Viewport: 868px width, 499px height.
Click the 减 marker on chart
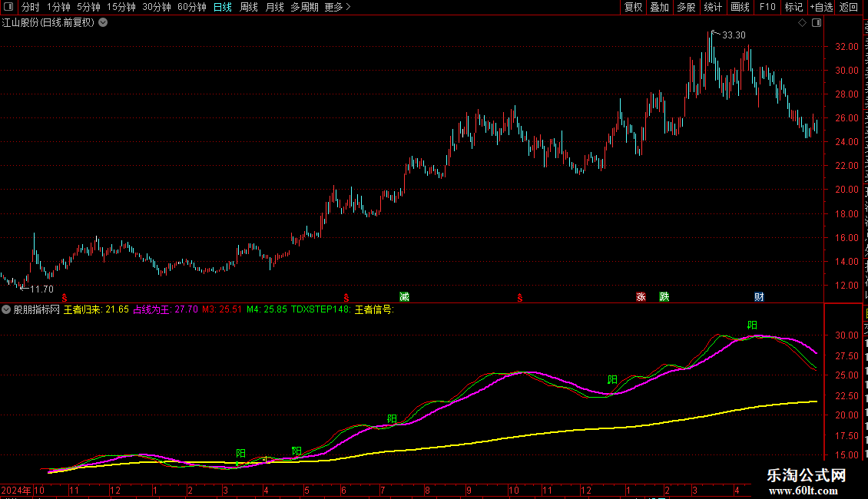pyautogui.click(x=405, y=297)
